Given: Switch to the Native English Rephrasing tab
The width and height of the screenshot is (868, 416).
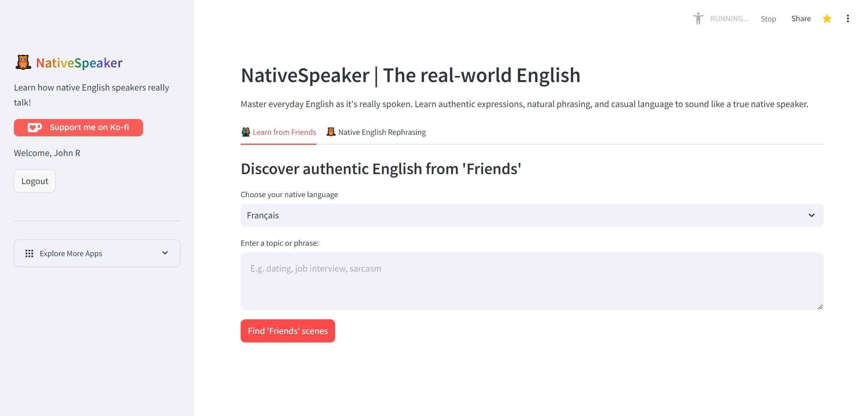Looking at the screenshot, I should tap(382, 132).
